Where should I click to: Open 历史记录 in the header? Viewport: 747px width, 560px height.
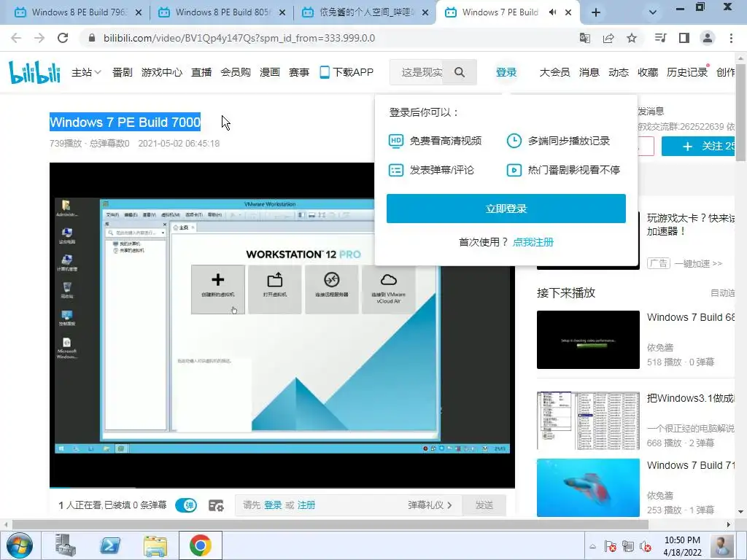pos(687,72)
